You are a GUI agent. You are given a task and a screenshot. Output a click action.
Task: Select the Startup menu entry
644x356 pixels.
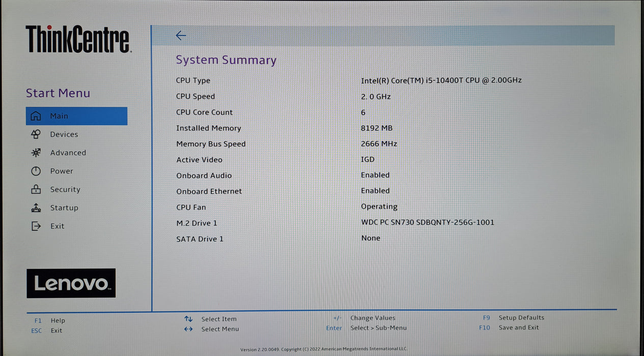(x=64, y=207)
